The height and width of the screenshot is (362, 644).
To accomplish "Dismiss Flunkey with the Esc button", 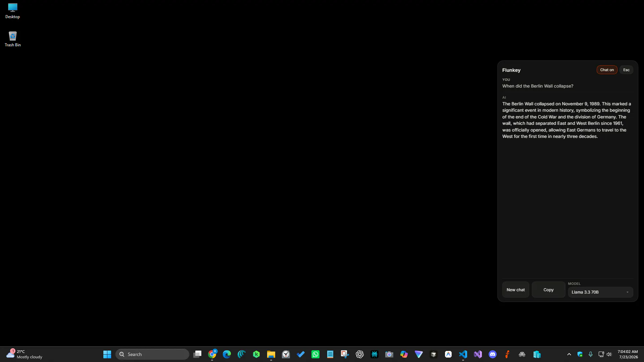I will point(626,70).
